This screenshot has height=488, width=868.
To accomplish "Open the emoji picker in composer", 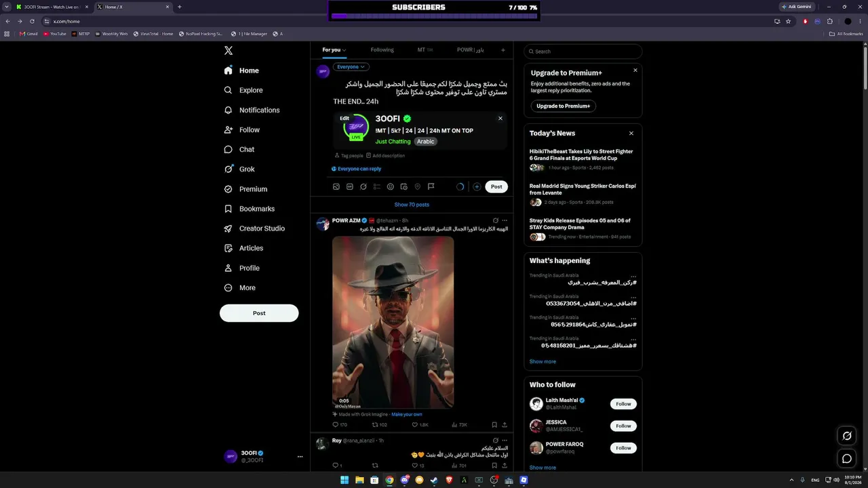I will (x=391, y=186).
